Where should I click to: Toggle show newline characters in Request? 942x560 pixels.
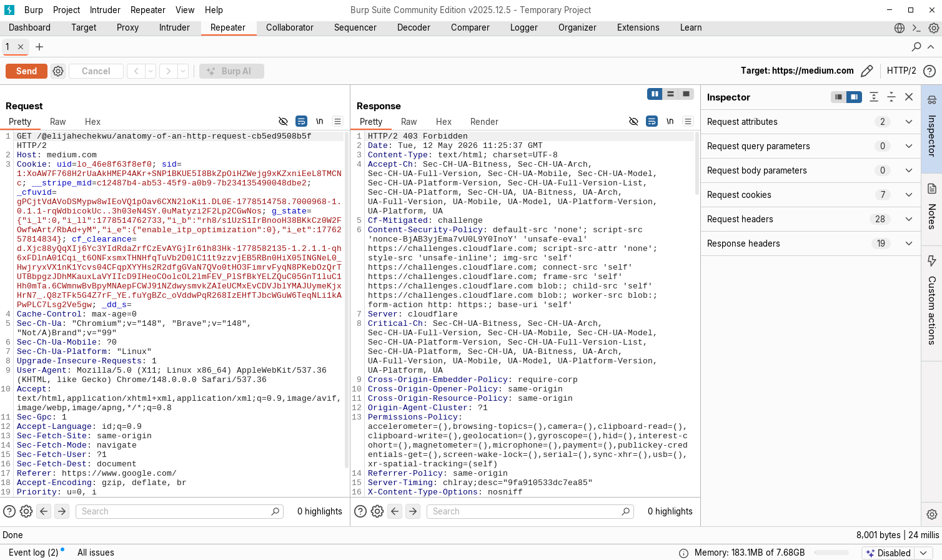[x=320, y=121]
